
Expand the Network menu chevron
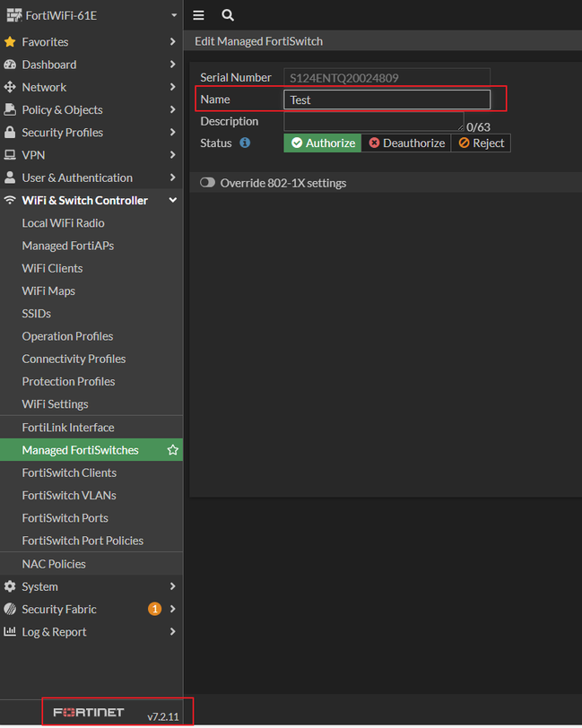tap(173, 87)
